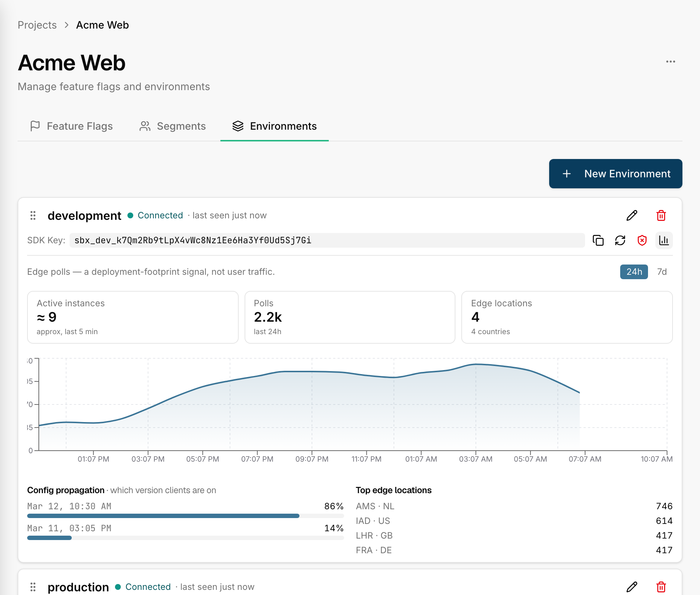The image size is (700, 595).
Task: Click the drag handle for production environment
Action: [33, 587]
